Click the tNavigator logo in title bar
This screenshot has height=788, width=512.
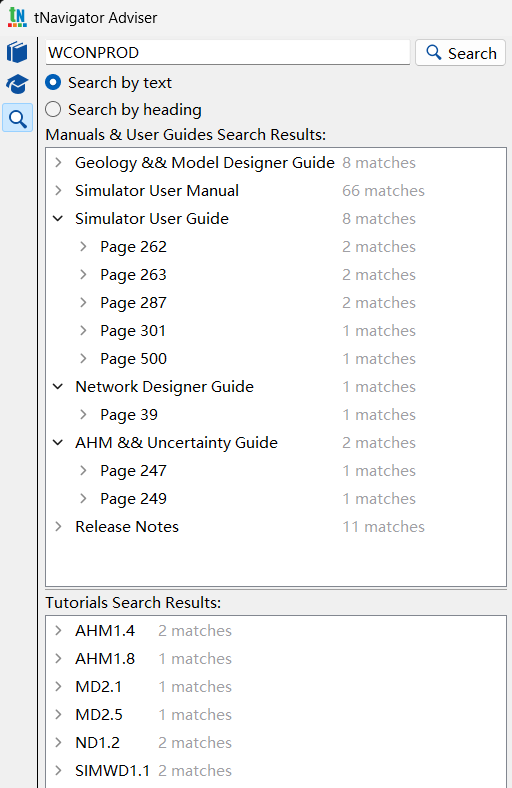[x=17, y=17]
